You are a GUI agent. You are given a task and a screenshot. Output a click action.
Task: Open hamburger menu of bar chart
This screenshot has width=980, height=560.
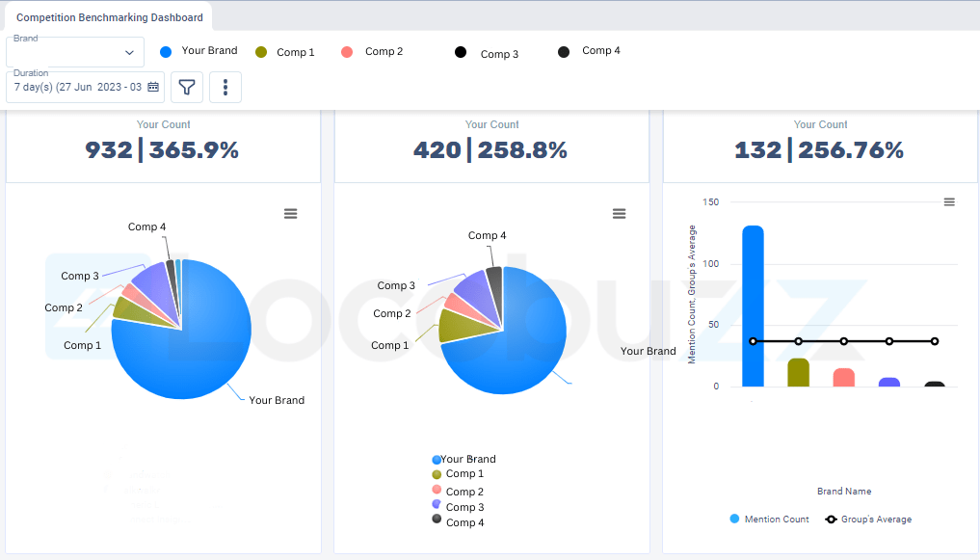(x=949, y=201)
